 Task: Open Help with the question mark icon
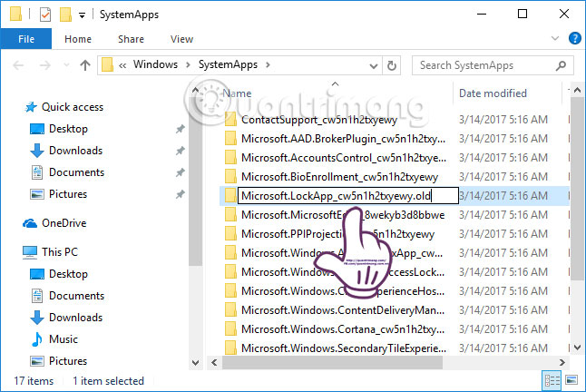pos(574,38)
